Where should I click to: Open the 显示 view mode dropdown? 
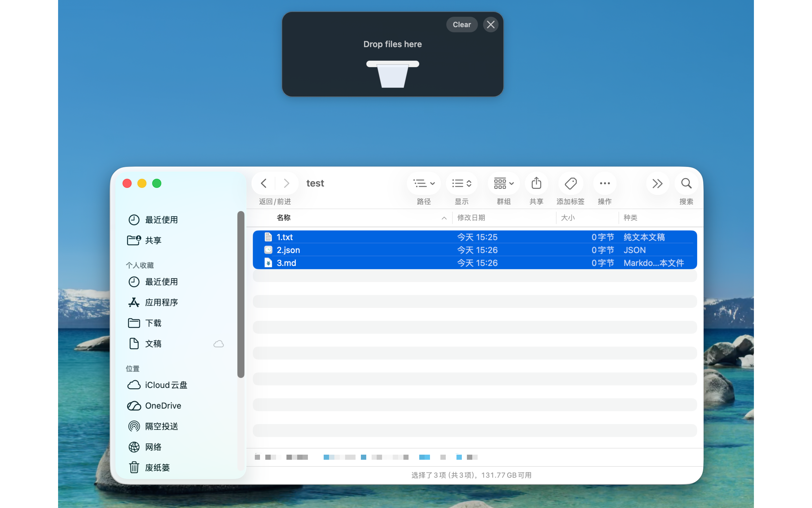point(462,183)
